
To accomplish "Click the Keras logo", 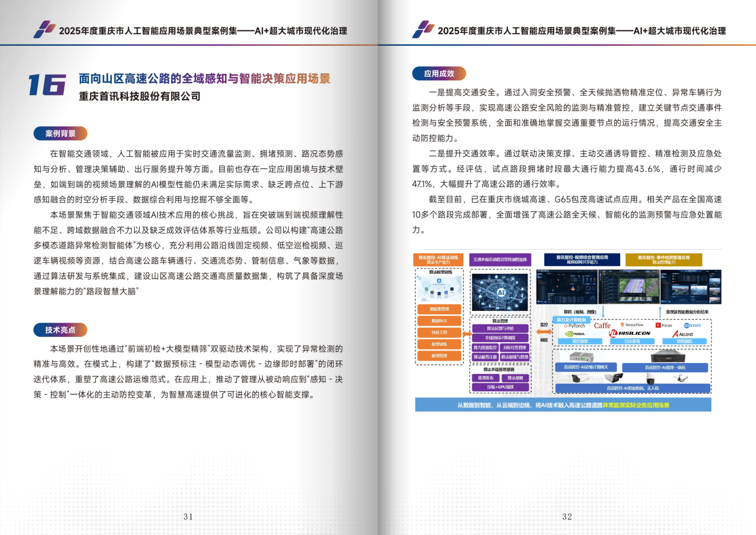I will (x=664, y=325).
